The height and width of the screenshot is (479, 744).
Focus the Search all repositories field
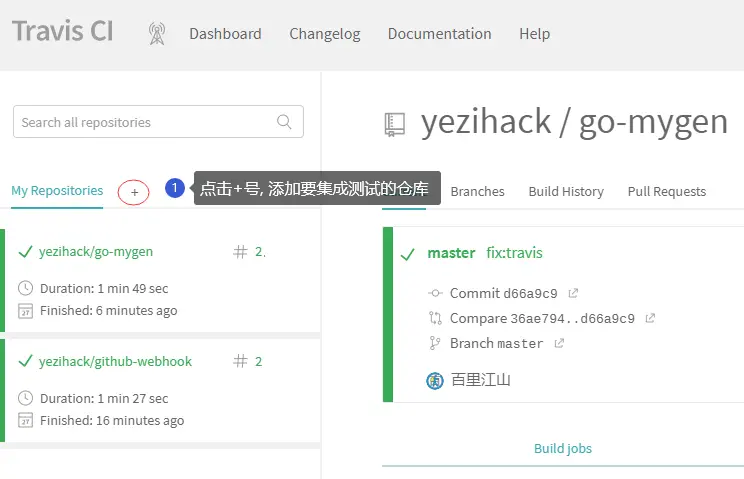coord(158,122)
